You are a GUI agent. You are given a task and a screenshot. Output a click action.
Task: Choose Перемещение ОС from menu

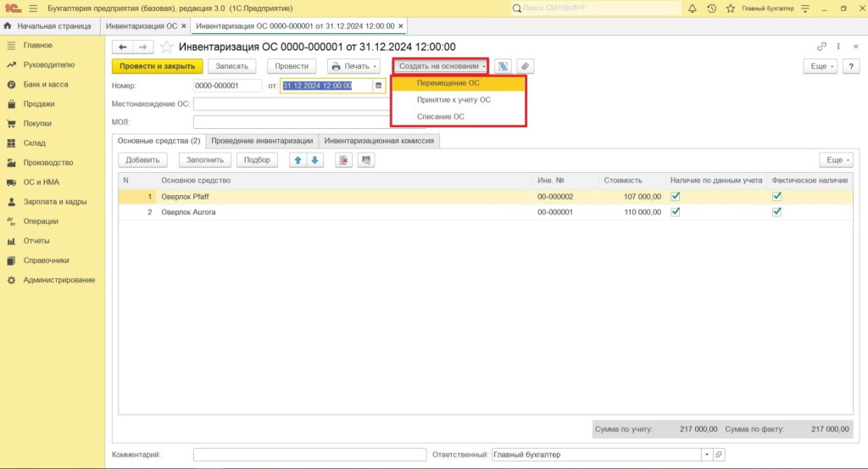pos(459,83)
